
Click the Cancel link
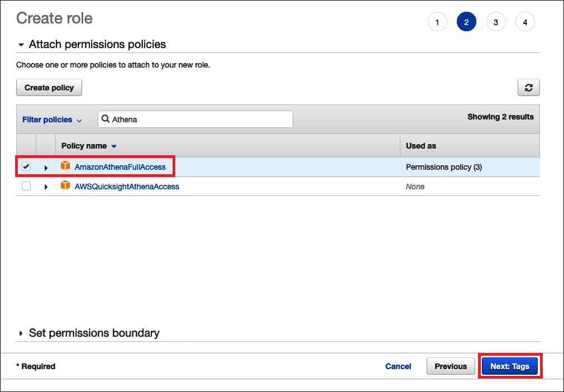pyautogui.click(x=398, y=366)
